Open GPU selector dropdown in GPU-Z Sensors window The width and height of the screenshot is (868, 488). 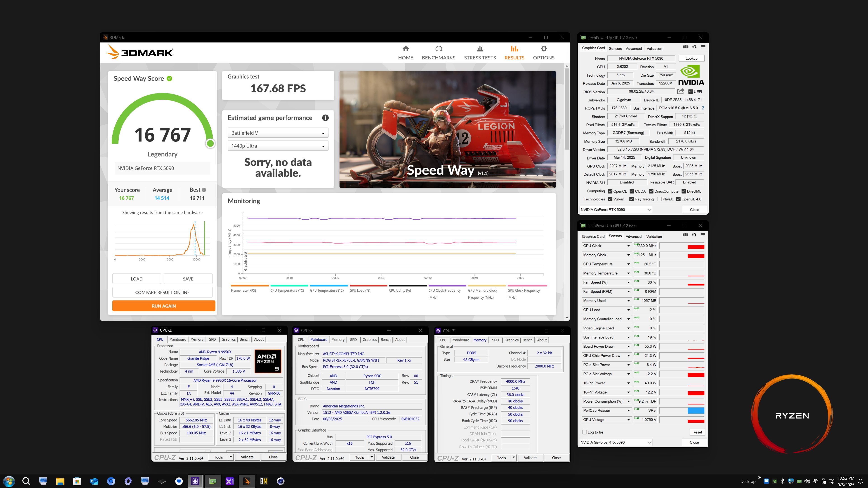[x=616, y=442]
